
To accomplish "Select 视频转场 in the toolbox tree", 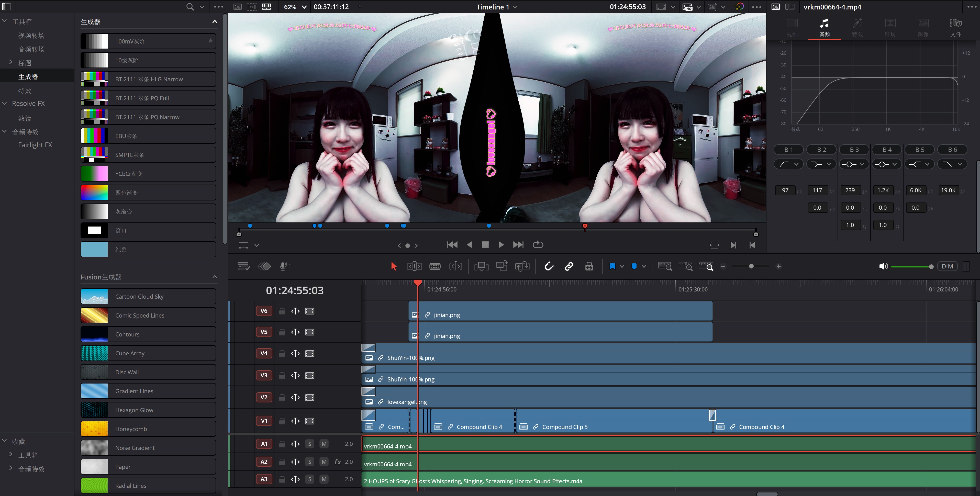I will coord(31,35).
